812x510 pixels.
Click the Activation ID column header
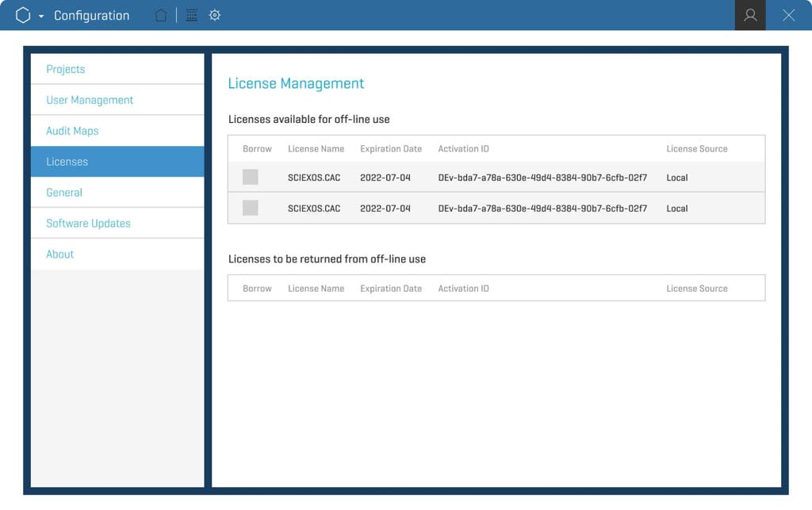(x=462, y=148)
